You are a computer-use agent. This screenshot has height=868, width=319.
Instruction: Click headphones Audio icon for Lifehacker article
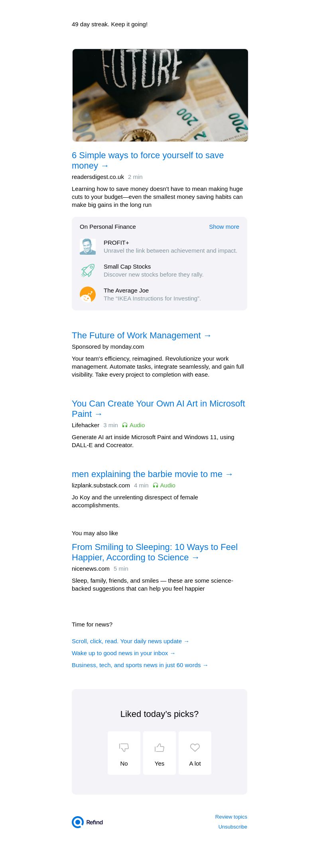coord(125,425)
